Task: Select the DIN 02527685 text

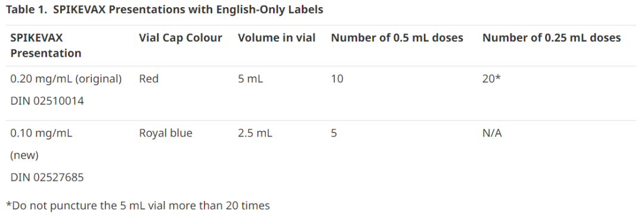Action: (47, 178)
